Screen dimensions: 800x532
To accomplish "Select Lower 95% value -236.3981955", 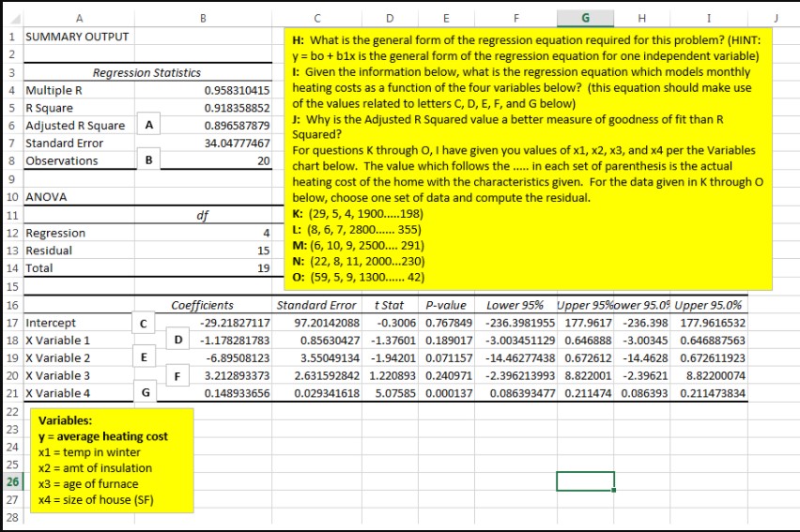I will (520, 323).
